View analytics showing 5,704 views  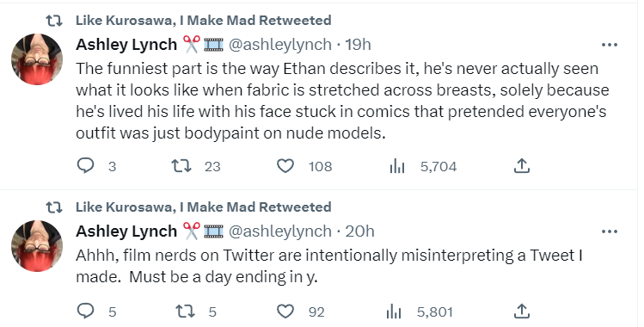pos(397,166)
